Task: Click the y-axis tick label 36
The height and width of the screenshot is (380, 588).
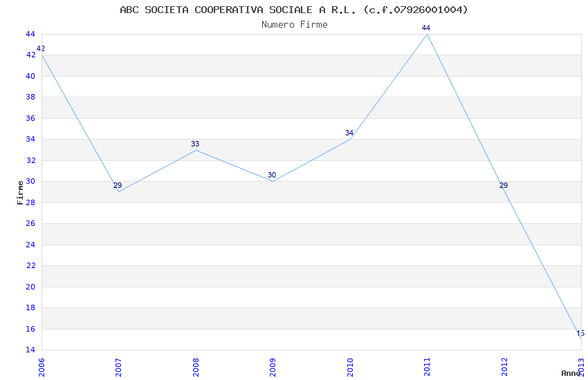Action: (30, 118)
